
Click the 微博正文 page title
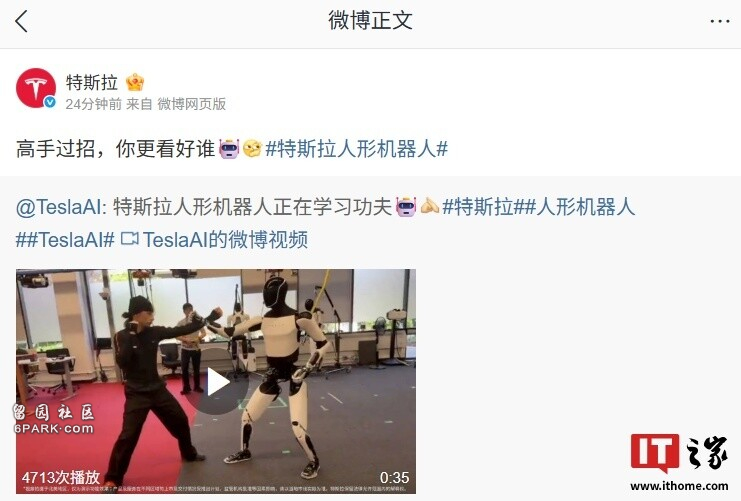370,21
